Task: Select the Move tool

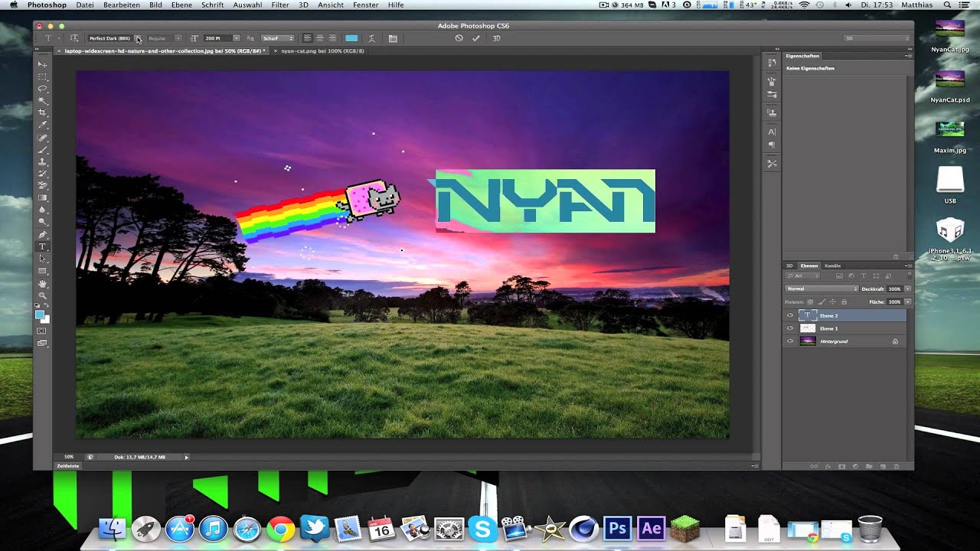Action: [44, 64]
